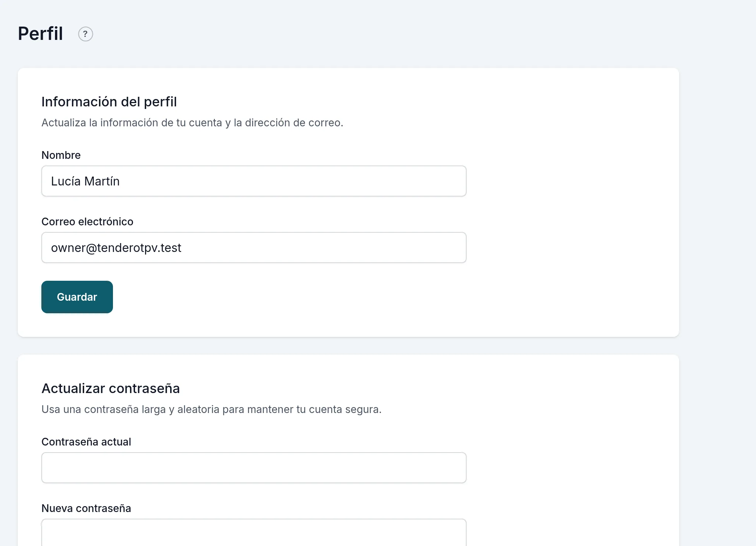Screen dimensions: 756x546
Task: Select the Contraseña actual field
Action: [x=254, y=468]
